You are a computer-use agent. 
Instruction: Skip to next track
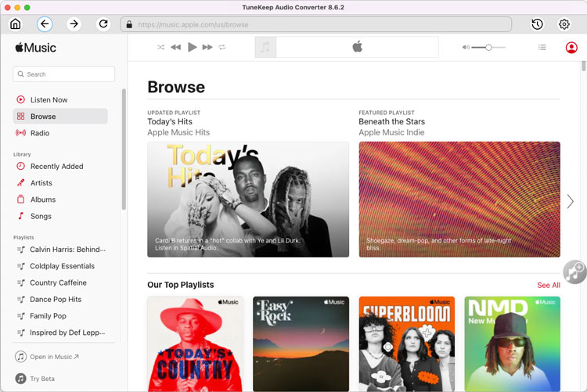(207, 47)
